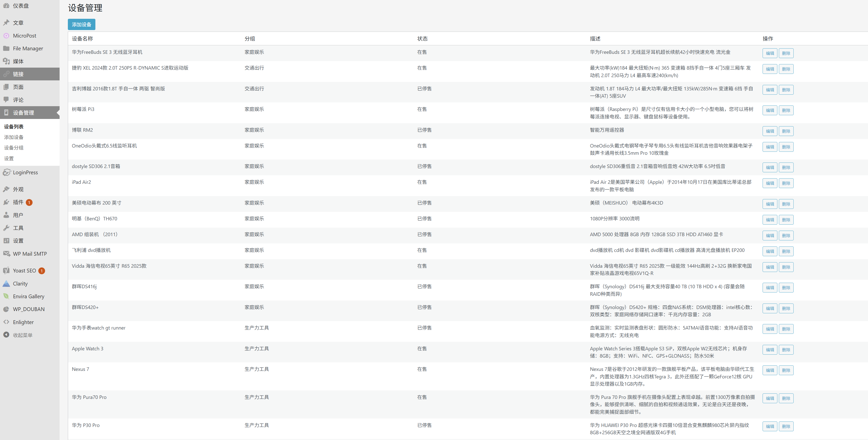The height and width of the screenshot is (440, 868).
Task: Click the WP Mail SMTP envelope icon
Action: 6,253
